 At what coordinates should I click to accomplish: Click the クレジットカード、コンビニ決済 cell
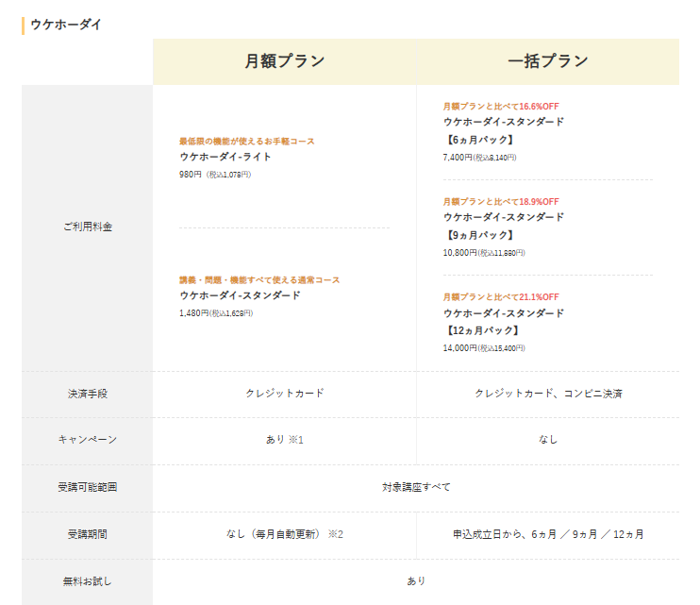click(x=547, y=394)
